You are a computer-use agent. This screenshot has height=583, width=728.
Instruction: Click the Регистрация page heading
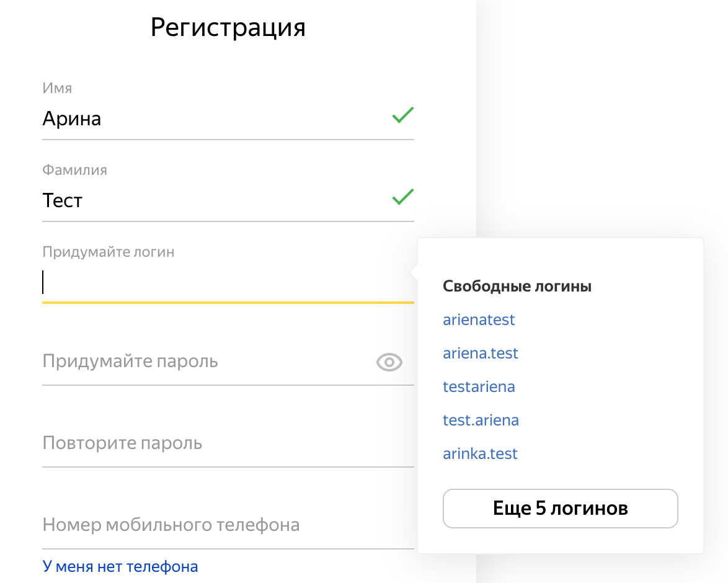click(x=228, y=28)
